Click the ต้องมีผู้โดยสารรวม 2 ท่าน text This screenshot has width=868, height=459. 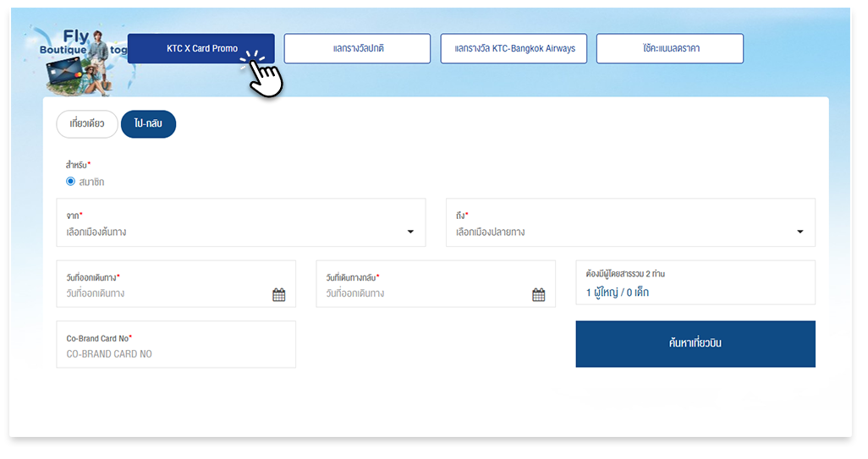[x=625, y=274]
